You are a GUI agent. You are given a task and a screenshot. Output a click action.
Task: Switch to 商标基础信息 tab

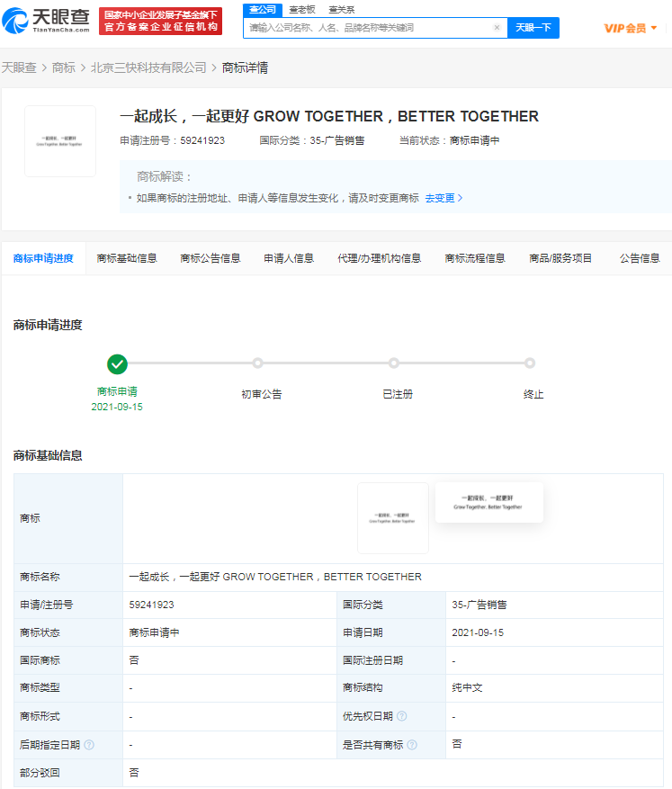(x=127, y=258)
